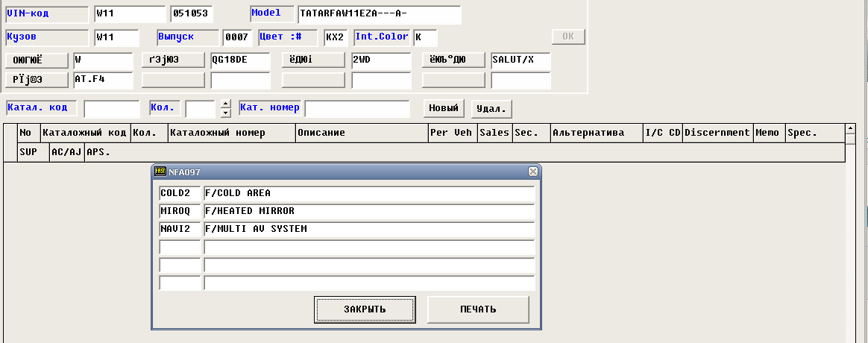Viewport: 868px width, 343px height.
Task: Click the Discernment column header
Action: point(717,133)
